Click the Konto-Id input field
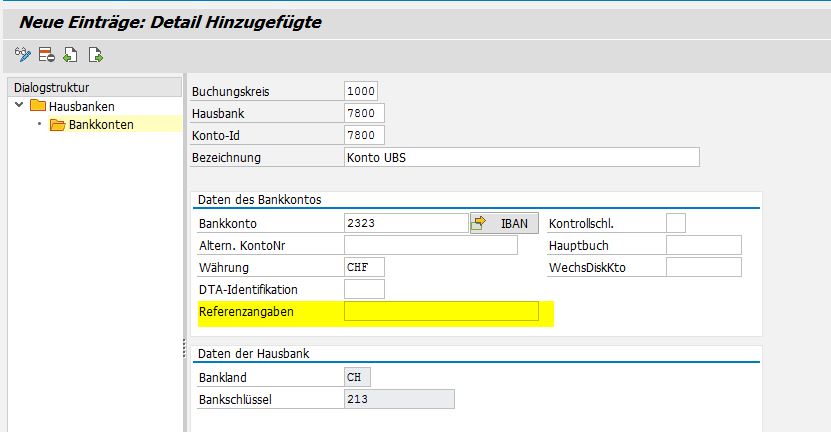 pyautogui.click(x=364, y=135)
